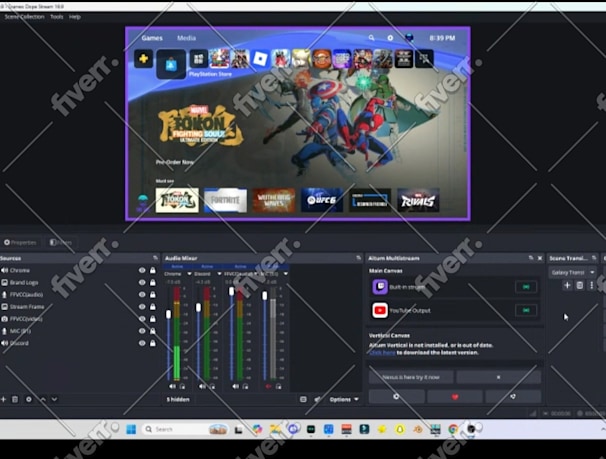Image resolution: width=606 pixels, height=459 pixels.
Task: Click the YouTube Output icon
Action: 380,310
